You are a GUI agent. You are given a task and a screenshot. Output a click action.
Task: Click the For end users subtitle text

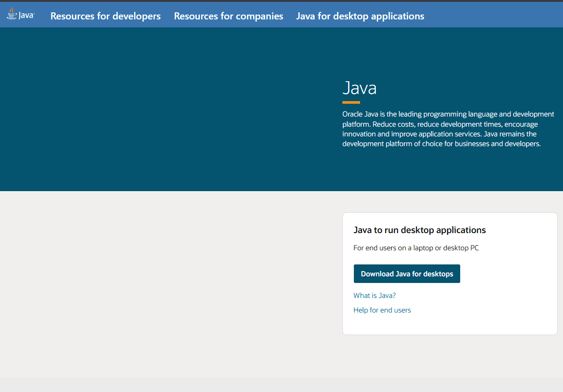(x=416, y=248)
